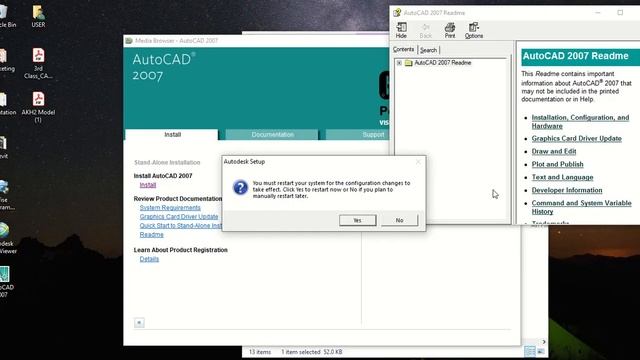Viewport: 640px width, 360px height.
Task: Expand the AutoCAD 2007 Readme tree node
Action: click(x=399, y=63)
